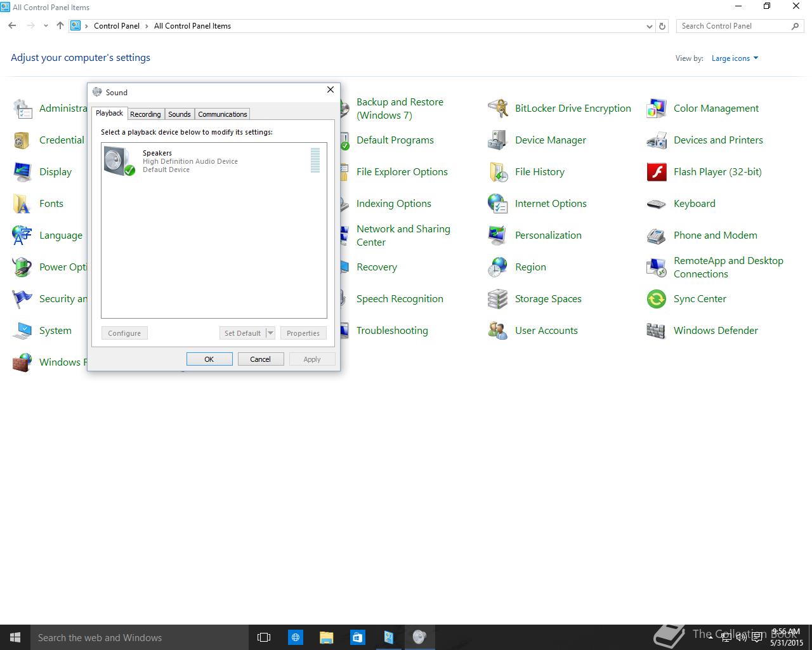The image size is (812, 650).
Task: Open the Display icon
Action: pos(22,172)
